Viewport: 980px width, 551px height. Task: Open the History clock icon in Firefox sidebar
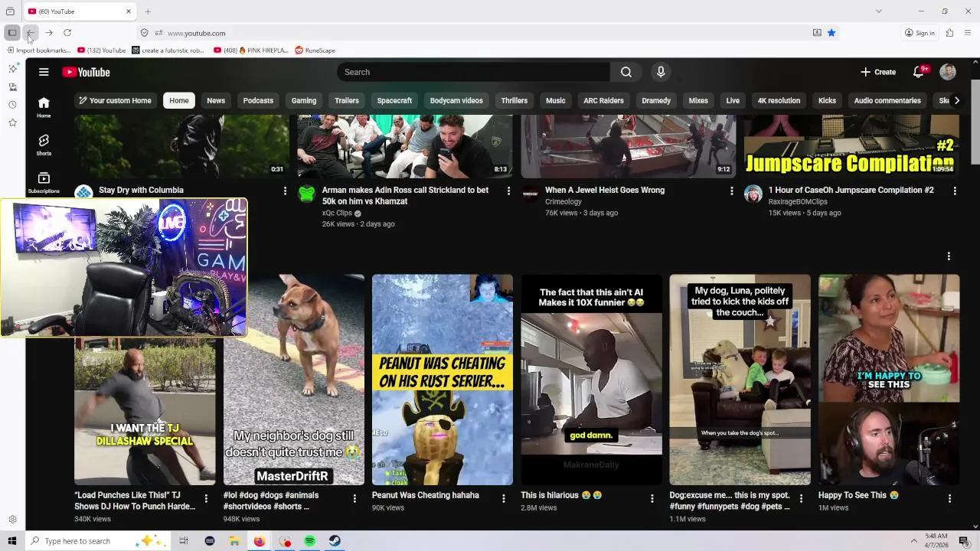coord(12,105)
